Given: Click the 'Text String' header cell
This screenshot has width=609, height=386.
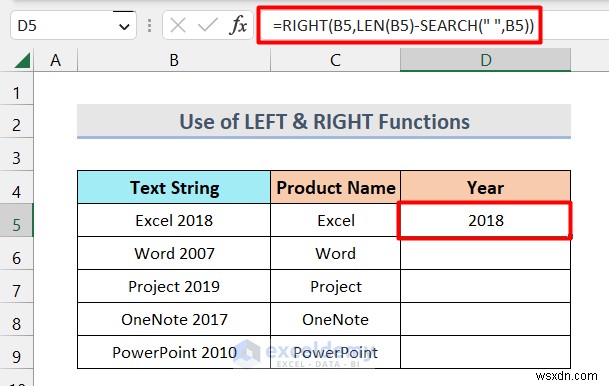Looking at the screenshot, I should (x=174, y=187).
